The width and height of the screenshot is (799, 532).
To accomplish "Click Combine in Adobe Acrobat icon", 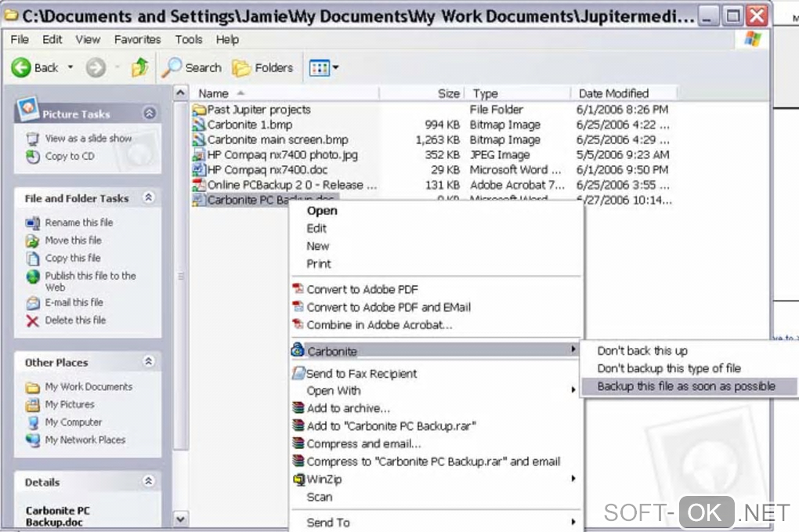I will [298, 324].
